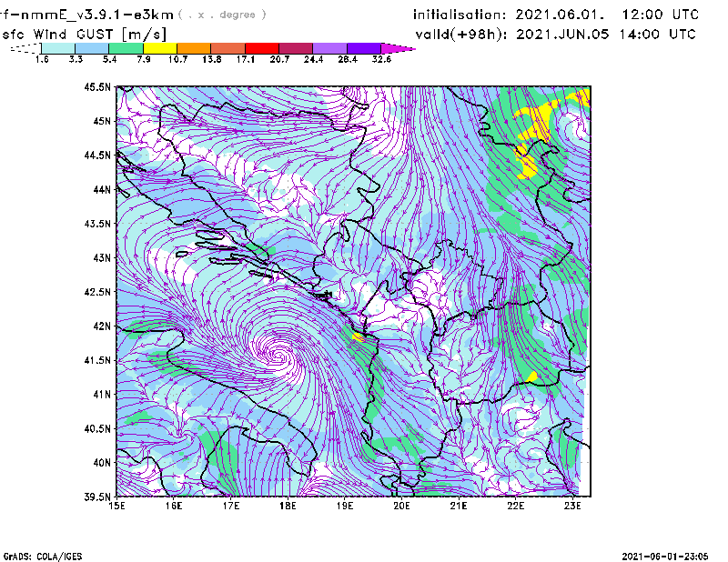Pick the red 17.1–20.7 legend swatch
Image resolution: width=728 pixels, height=562 pixels.
(x=262, y=48)
